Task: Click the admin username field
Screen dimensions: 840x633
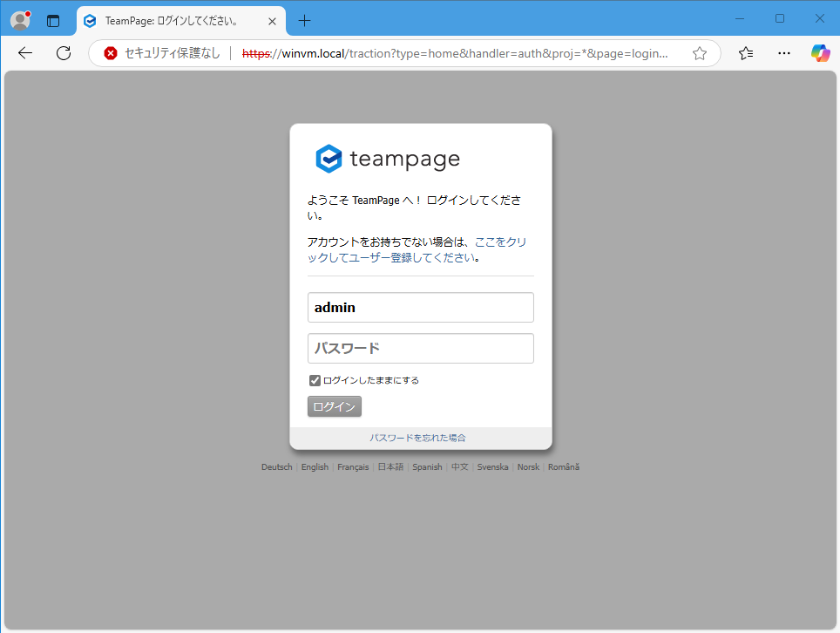Action: pyautogui.click(x=421, y=307)
